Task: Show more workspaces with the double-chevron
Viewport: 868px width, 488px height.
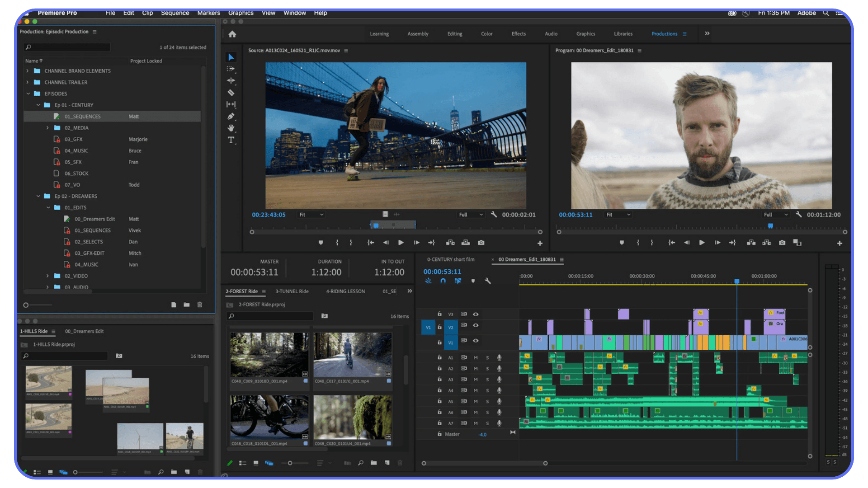Action: [x=707, y=33]
